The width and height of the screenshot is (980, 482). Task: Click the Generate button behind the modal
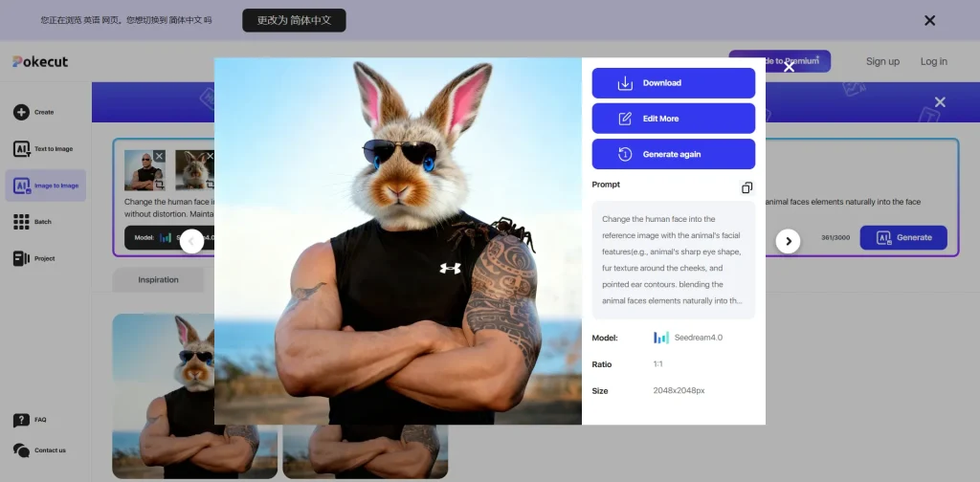(x=903, y=237)
